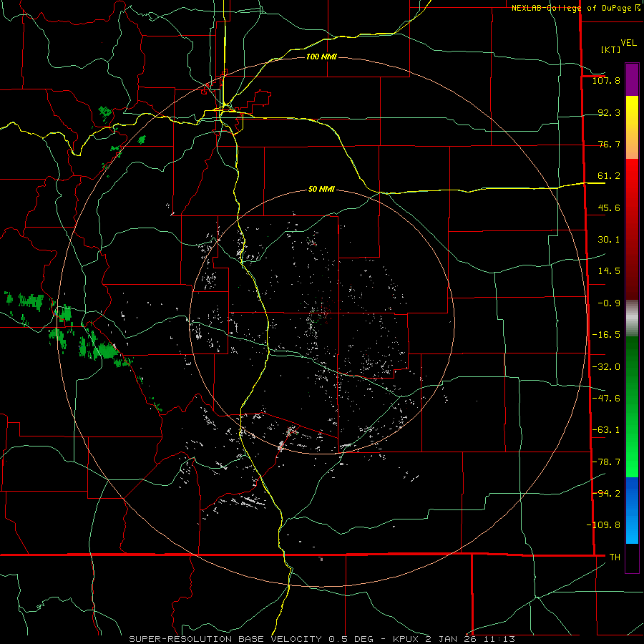The image size is (644, 644).
Task: Select the 45.6 legend value
Action: [x=609, y=208]
